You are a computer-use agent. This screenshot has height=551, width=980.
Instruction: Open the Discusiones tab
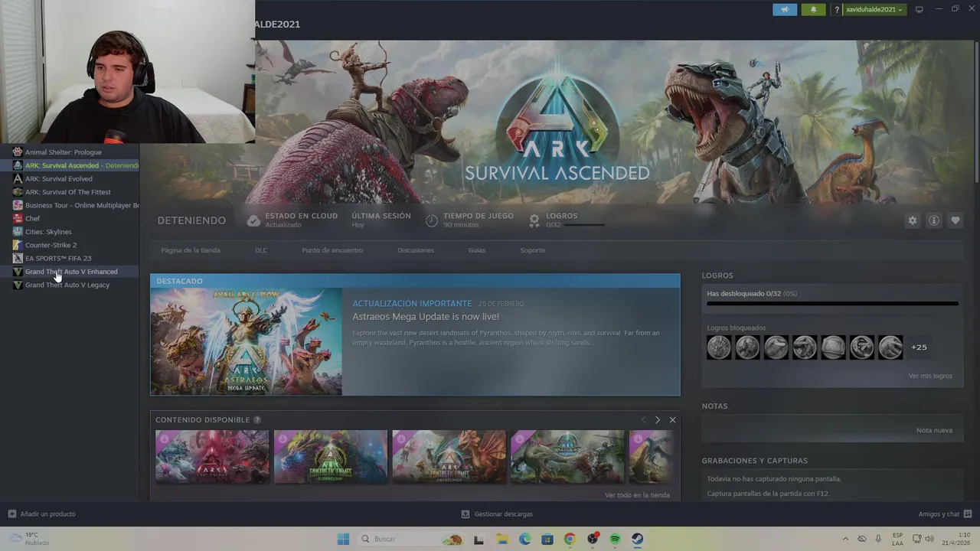coord(416,250)
